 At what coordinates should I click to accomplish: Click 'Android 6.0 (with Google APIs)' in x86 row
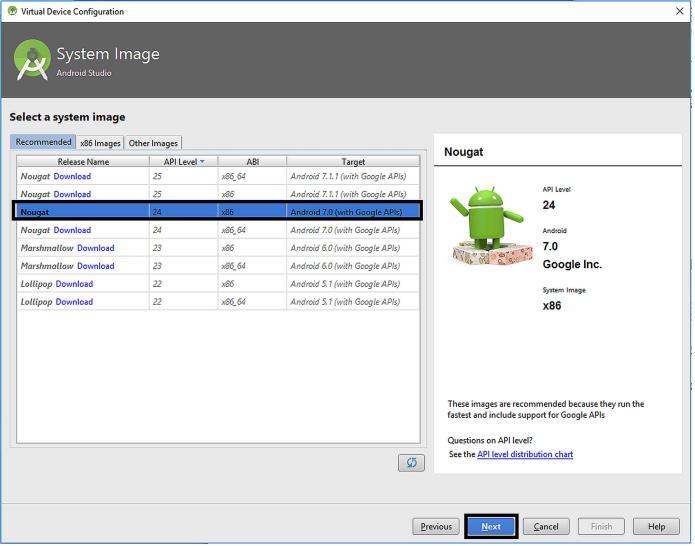[345, 248]
